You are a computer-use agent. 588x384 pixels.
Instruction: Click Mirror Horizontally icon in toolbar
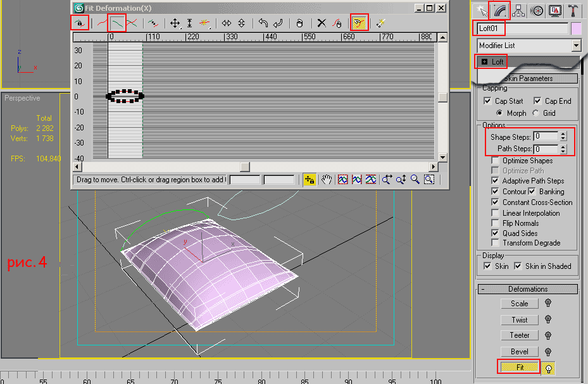[226, 23]
